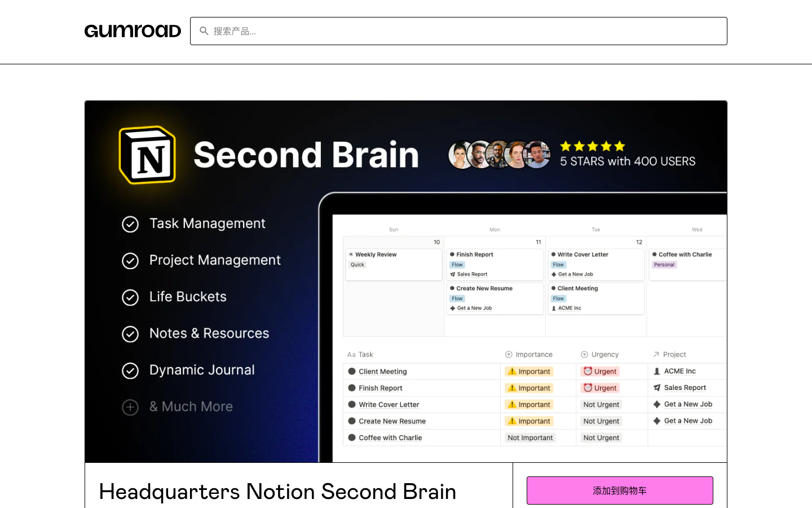This screenshot has height=508, width=812.
Task: Click the Personal tag on the Wed card
Action: coord(664,265)
